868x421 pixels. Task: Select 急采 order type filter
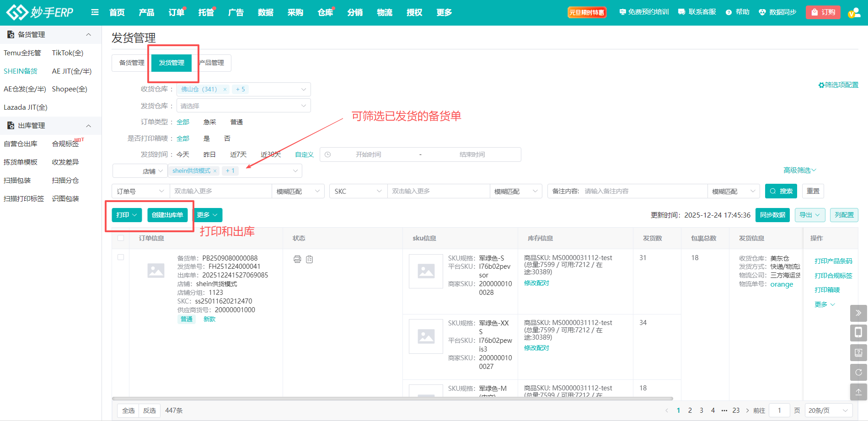[209, 122]
